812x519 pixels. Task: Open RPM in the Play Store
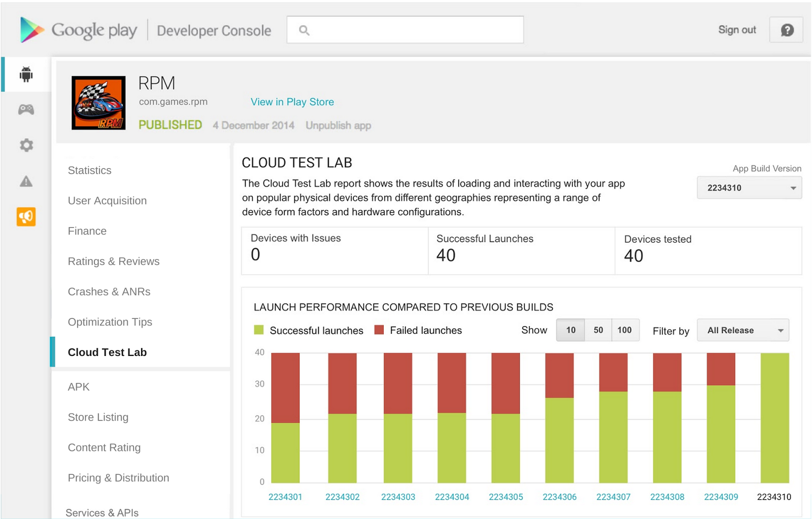tap(292, 102)
